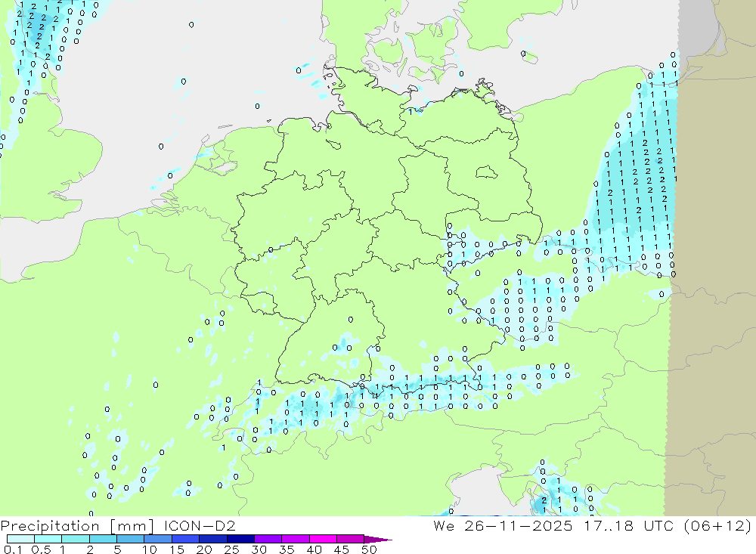Image resolution: width=756 pixels, height=554 pixels.
Task: Click the '0.1' legend scale label
Action: (x=13, y=549)
